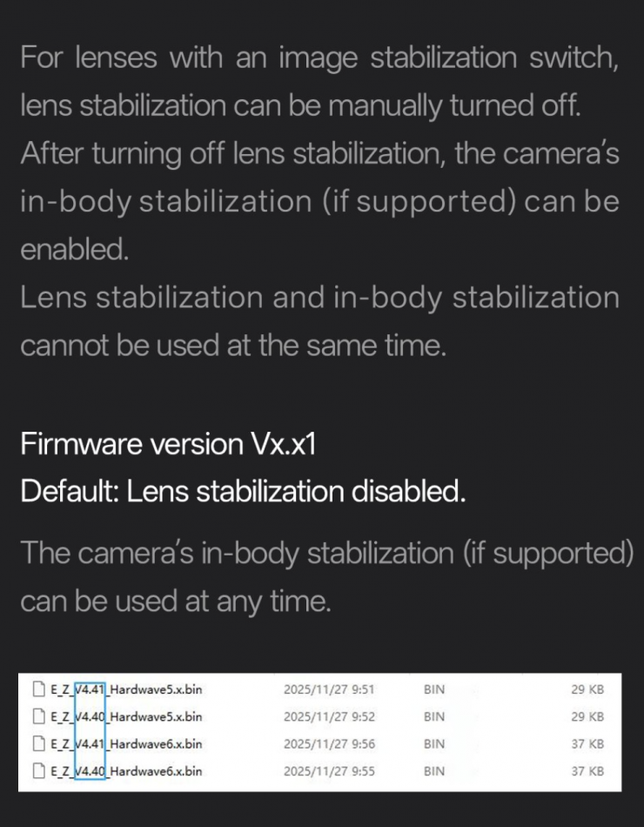The width and height of the screenshot is (644, 827).
Task: Click the file icon beside E_Z_V4.41_Hardwave6.x.bin
Action: 37,745
